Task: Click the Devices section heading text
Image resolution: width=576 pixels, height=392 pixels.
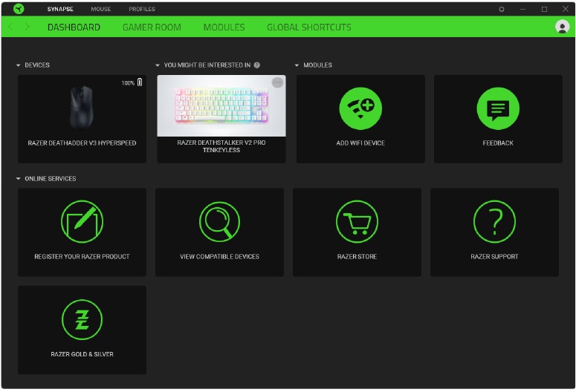Action: (x=37, y=65)
